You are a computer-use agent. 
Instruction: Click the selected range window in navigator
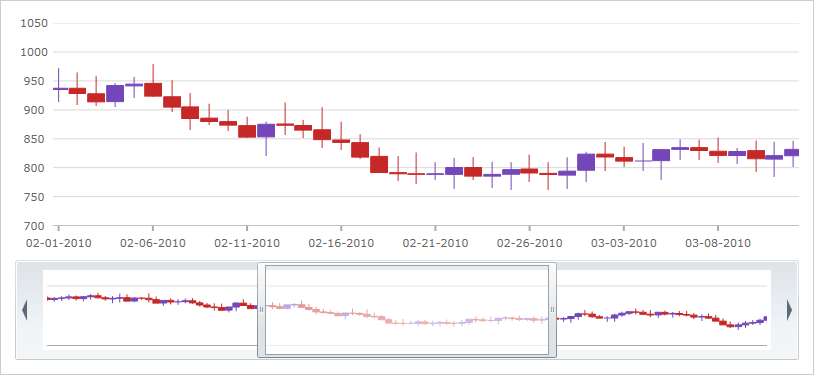(x=407, y=310)
